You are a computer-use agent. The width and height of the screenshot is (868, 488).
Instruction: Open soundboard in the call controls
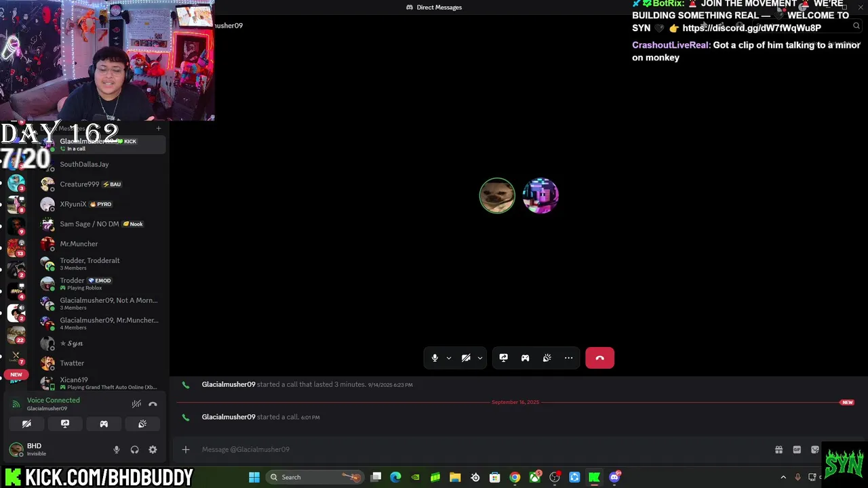coord(547,358)
